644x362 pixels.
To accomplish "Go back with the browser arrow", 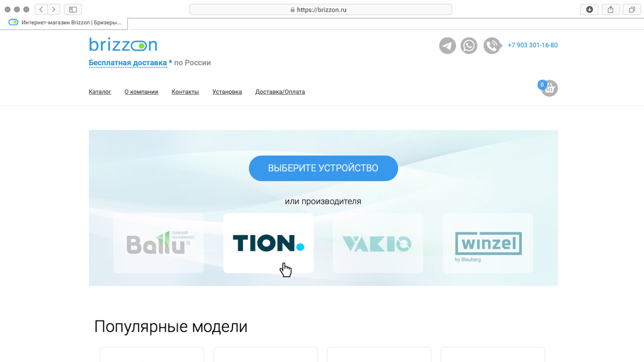I will [41, 10].
